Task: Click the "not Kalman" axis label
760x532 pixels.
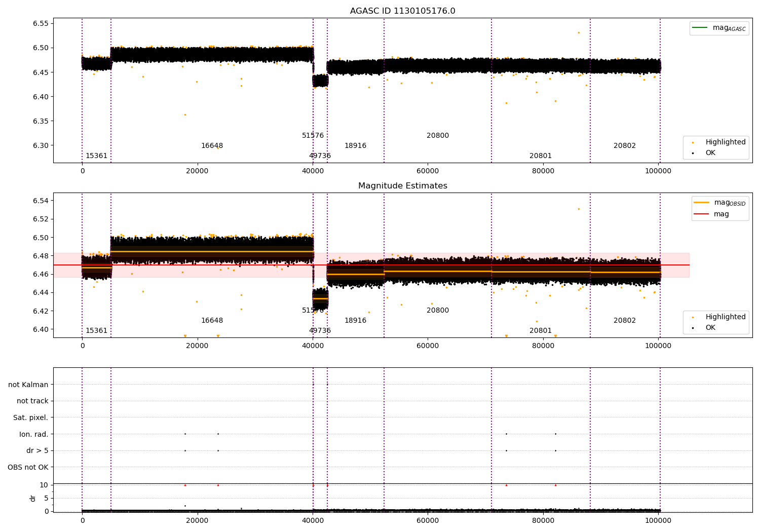Action: (x=28, y=385)
